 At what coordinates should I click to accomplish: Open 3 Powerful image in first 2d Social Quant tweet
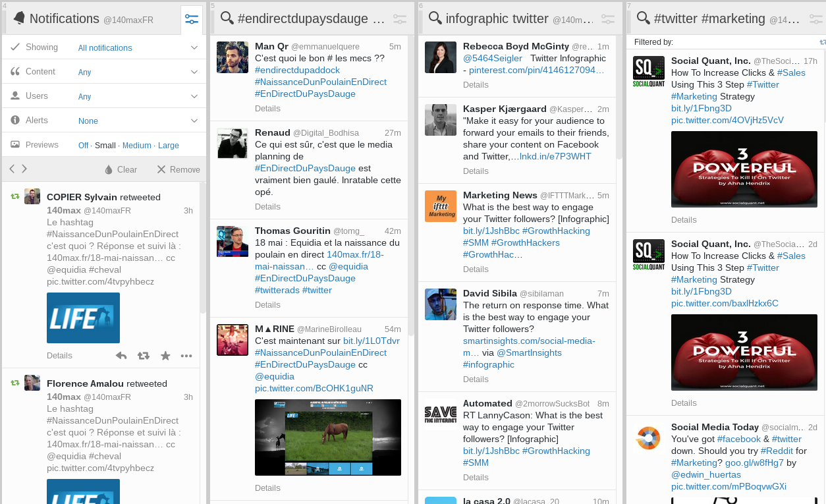click(744, 352)
